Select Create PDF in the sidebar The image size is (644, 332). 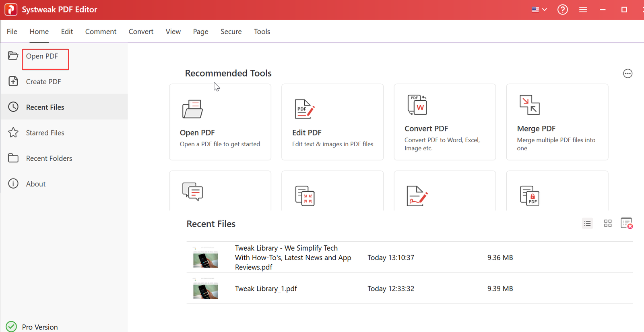[43, 81]
